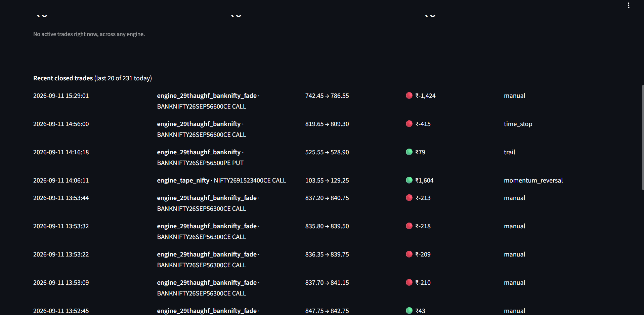Select the 'No active trades right now' message
644x315 pixels.
click(89, 34)
